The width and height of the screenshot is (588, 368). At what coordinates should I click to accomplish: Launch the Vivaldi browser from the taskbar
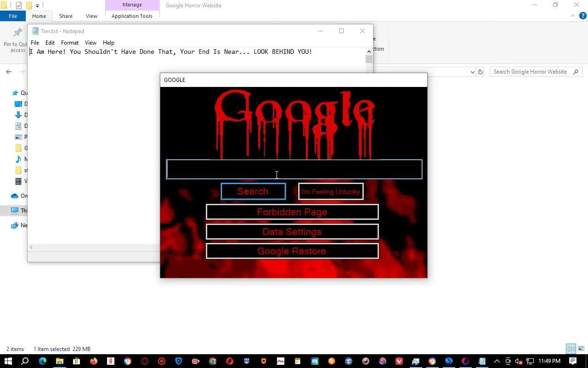[x=400, y=361]
